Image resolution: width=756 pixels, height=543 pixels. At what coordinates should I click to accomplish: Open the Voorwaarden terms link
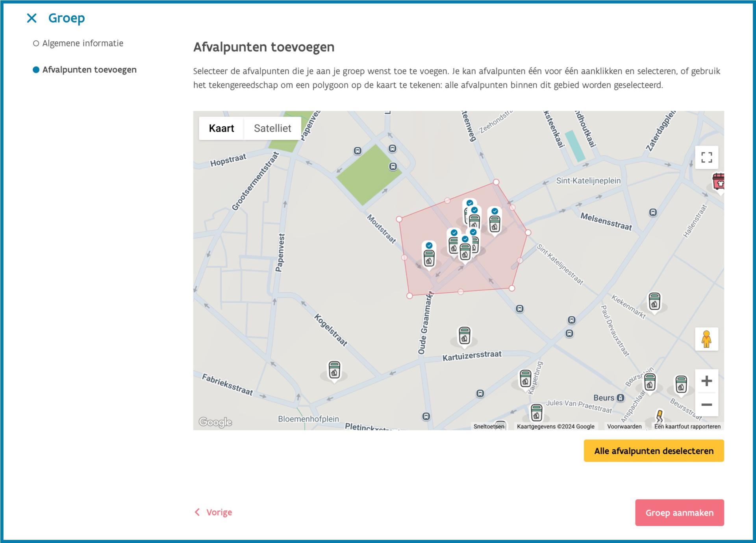(x=624, y=427)
